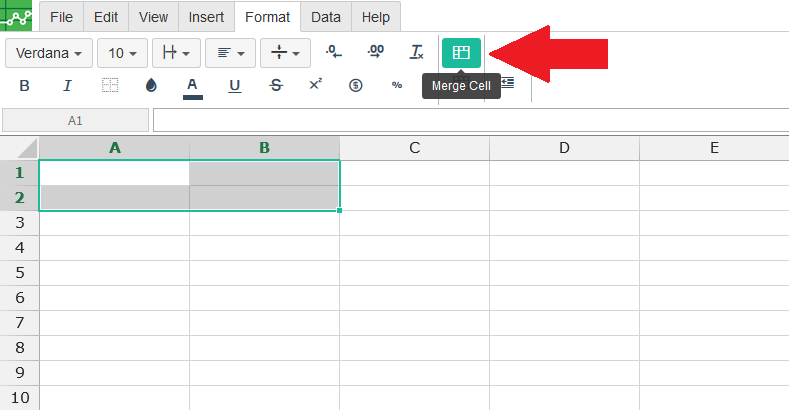789x410 pixels.
Task: Open the Verdana font dropdown
Action: 49,53
